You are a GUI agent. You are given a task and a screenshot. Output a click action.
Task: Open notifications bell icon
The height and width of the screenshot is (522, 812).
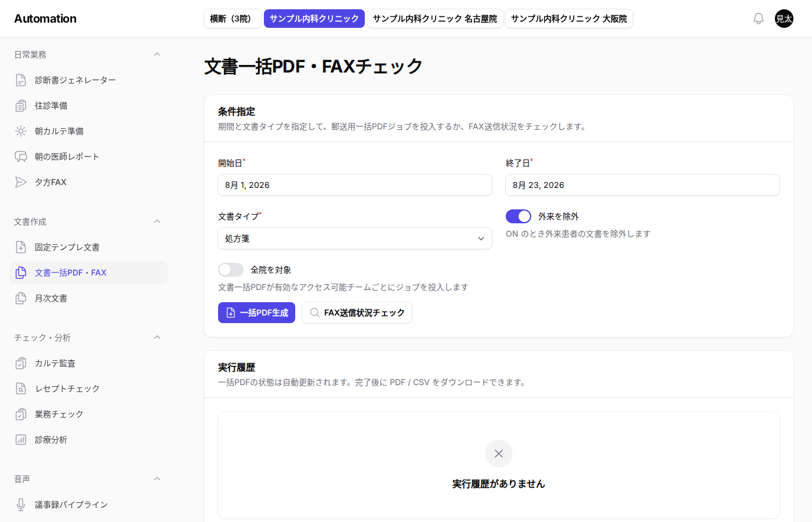(759, 19)
